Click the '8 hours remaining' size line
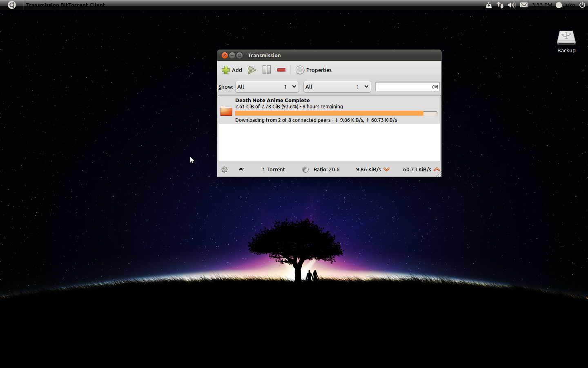Image resolution: width=588 pixels, height=368 pixels. tap(289, 107)
